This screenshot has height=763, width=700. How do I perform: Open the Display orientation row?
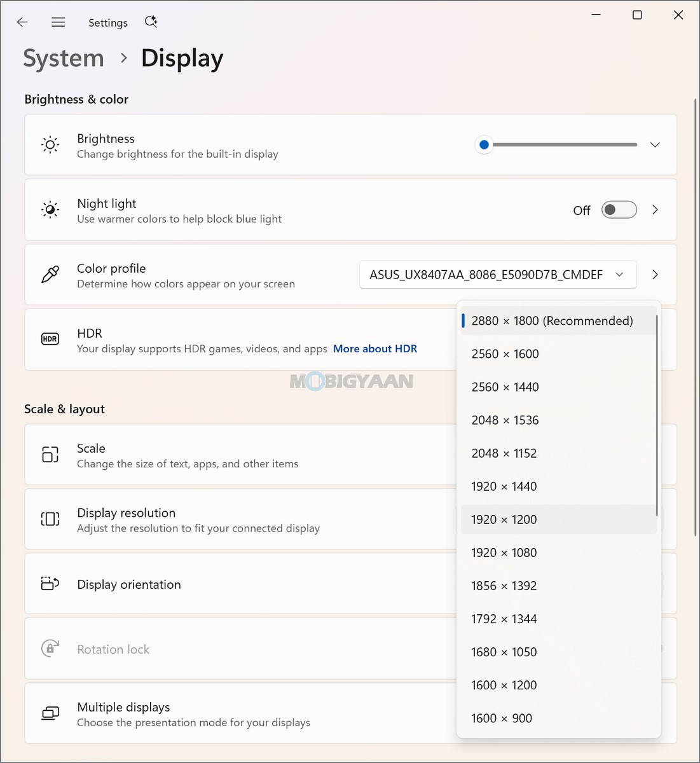click(240, 584)
